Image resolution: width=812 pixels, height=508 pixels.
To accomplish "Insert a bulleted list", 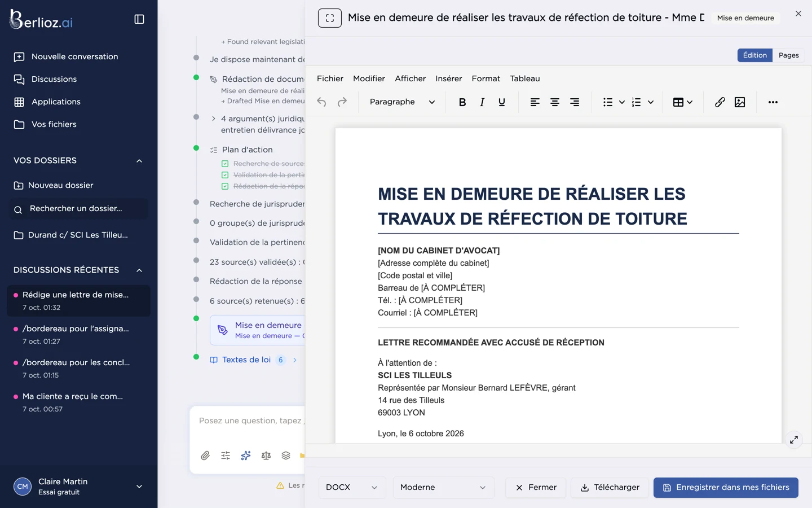I will [x=608, y=102].
